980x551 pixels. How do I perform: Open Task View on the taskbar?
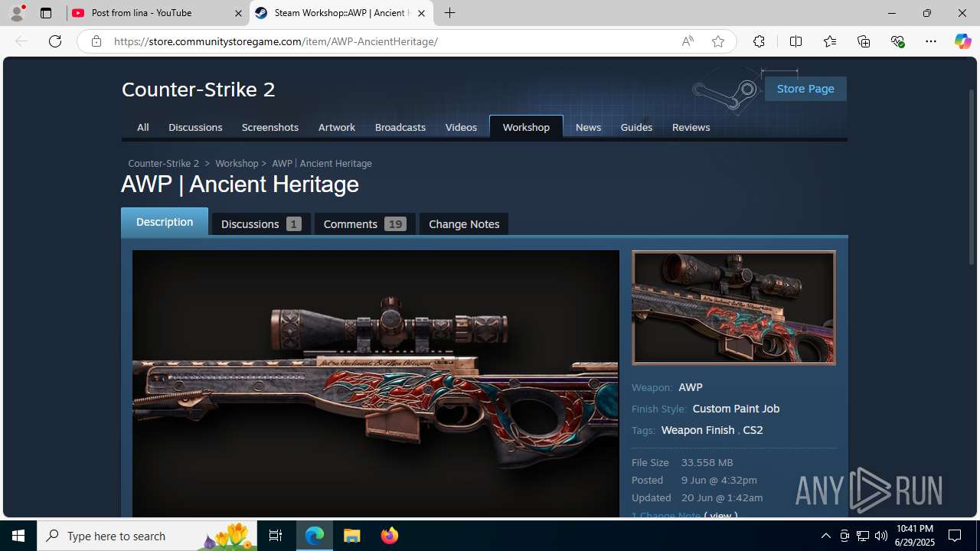pos(276,536)
